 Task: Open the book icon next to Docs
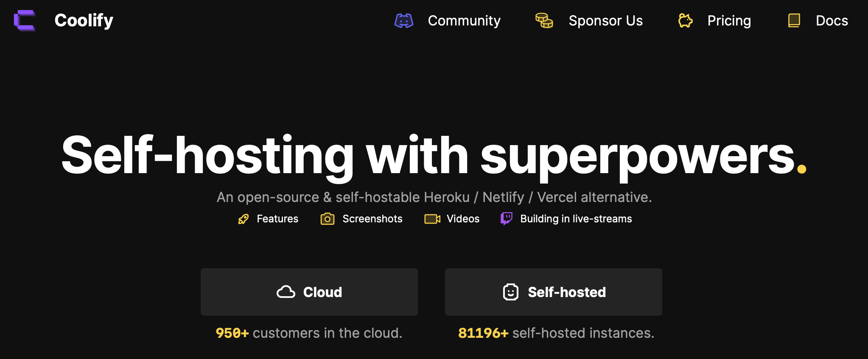[794, 20]
